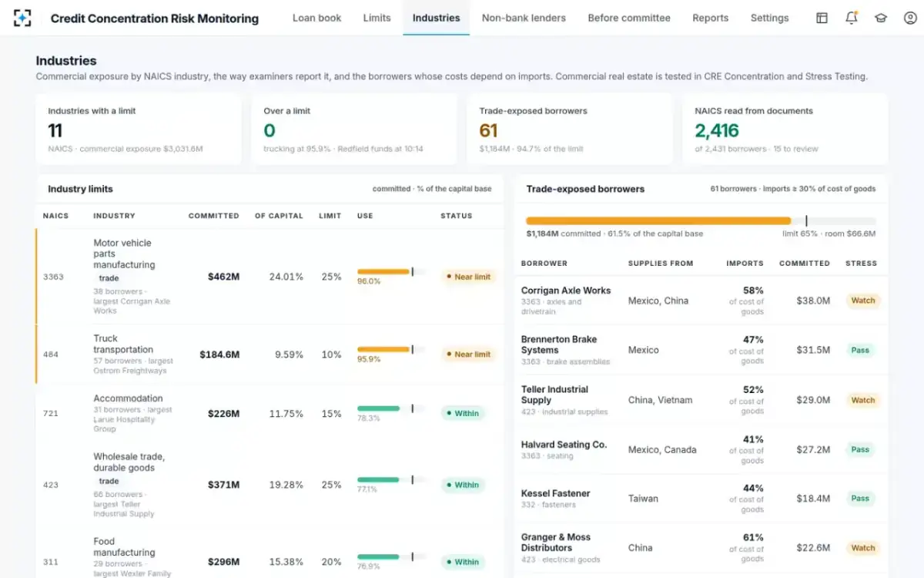
Task: Click the Near limit badge for Truck transportation
Action: click(x=467, y=355)
